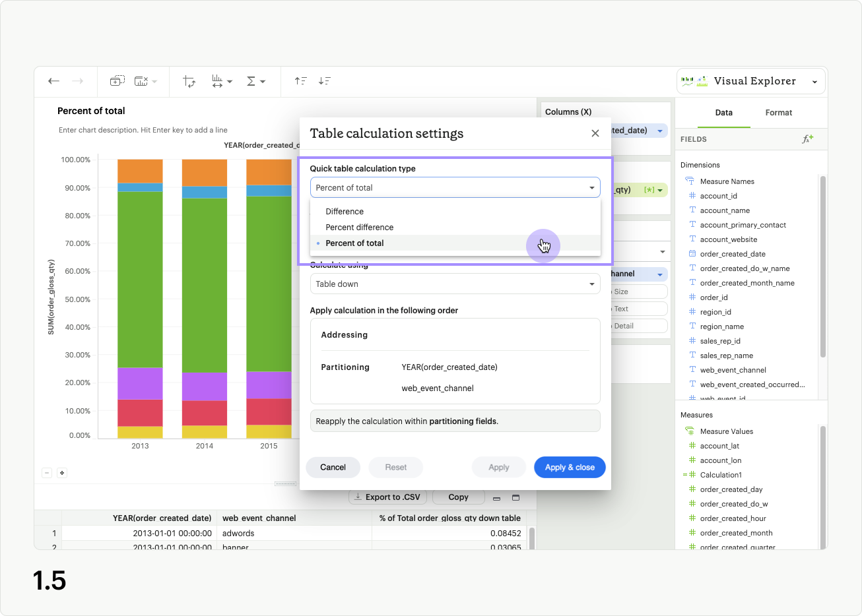This screenshot has width=862, height=616.
Task: Click the chart description input line
Action: pos(143,130)
